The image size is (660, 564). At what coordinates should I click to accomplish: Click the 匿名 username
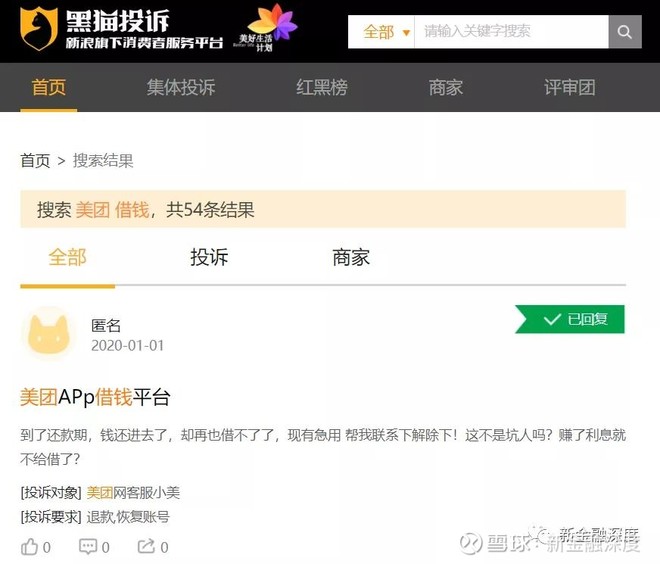tap(106, 325)
